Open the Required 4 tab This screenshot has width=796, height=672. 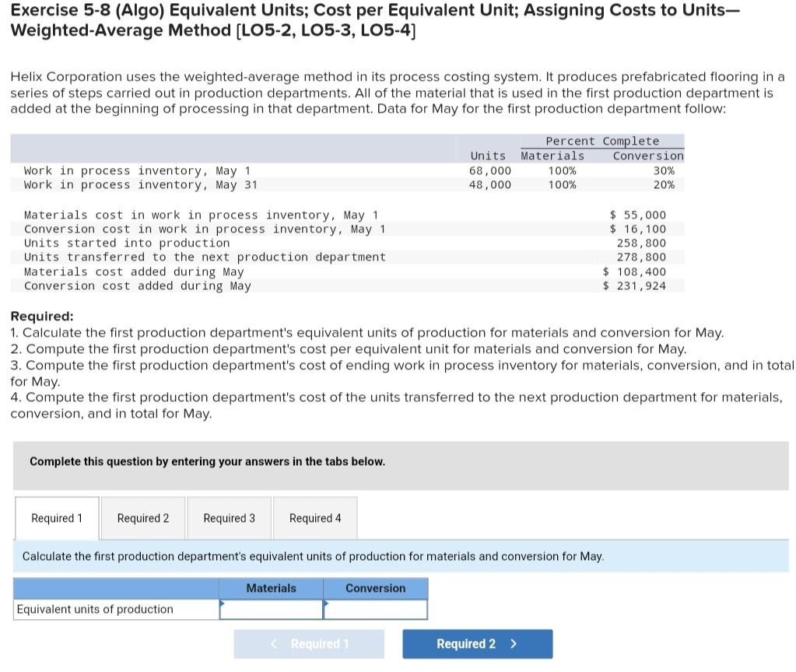pyautogui.click(x=315, y=518)
